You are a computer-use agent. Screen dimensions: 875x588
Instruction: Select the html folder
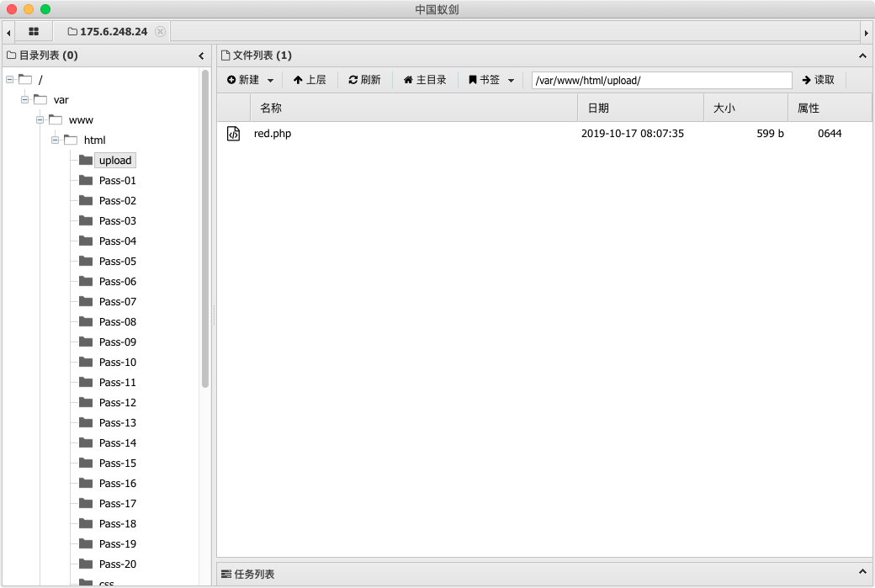[x=85, y=140]
